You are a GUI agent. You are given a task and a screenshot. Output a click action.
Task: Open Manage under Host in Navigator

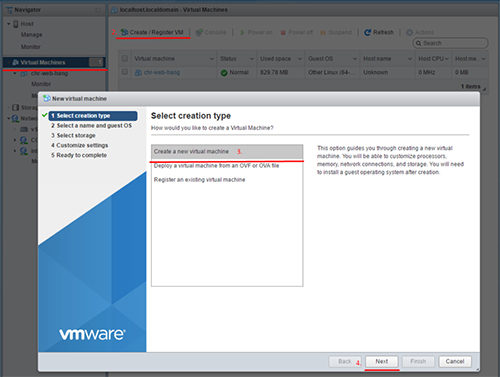click(32, 35)
